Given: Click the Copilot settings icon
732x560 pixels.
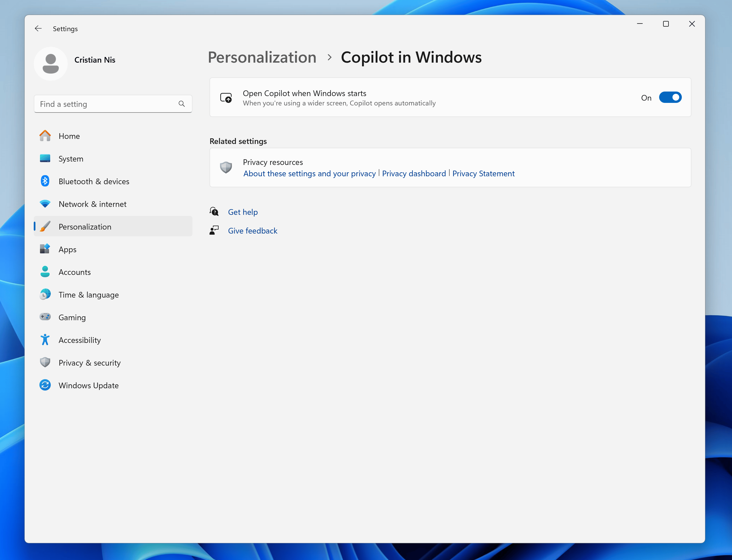Looking at the screenshot, I should (x=225, y=97).
